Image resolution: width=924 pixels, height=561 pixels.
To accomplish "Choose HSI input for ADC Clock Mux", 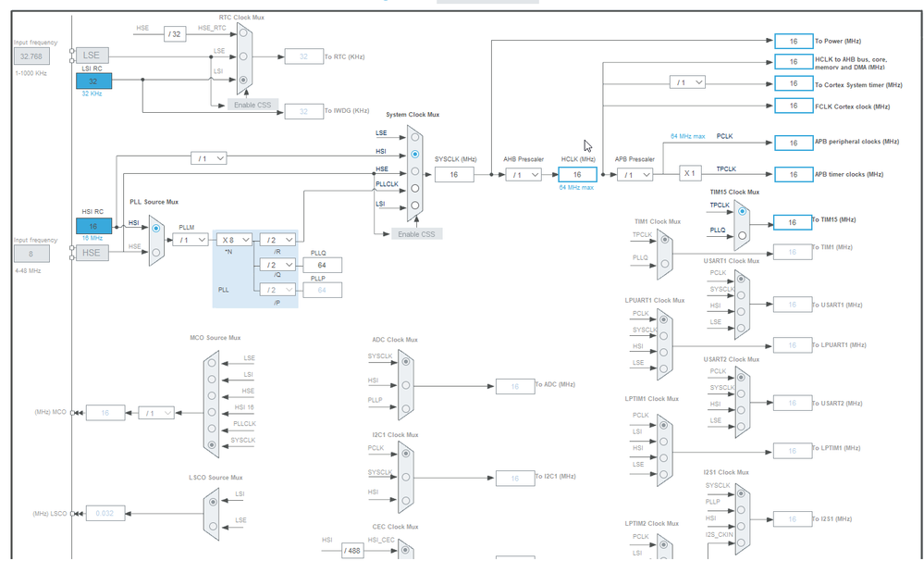I will (x=405, y=385).
